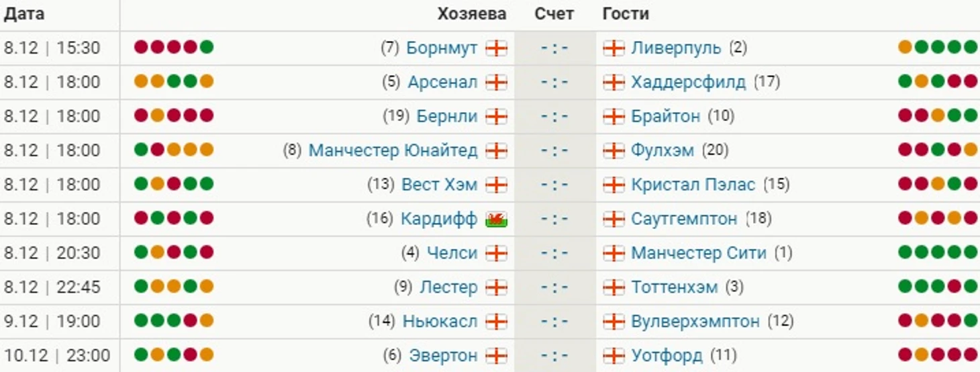Image resolution: width=980 pixels, height=372 pixels.
Task: Open the Хаддерсфилд team page
Action: (x=688, y=82)
